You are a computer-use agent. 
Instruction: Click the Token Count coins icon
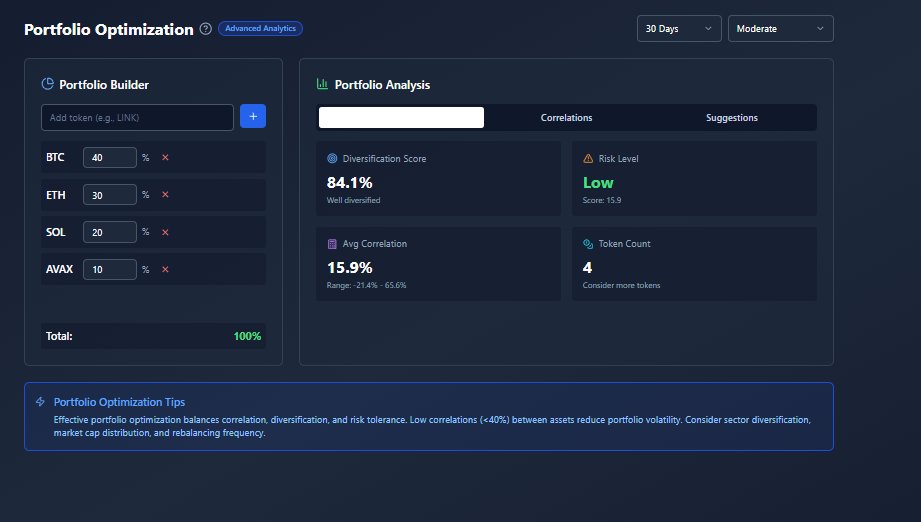[x=588, y=244]
